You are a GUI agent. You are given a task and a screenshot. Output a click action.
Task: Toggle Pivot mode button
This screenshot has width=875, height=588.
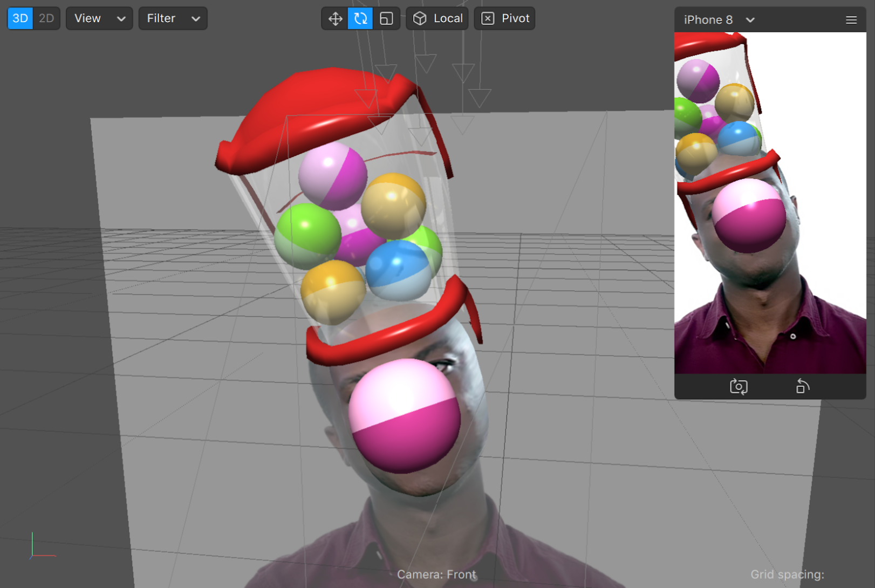point(505,18)
